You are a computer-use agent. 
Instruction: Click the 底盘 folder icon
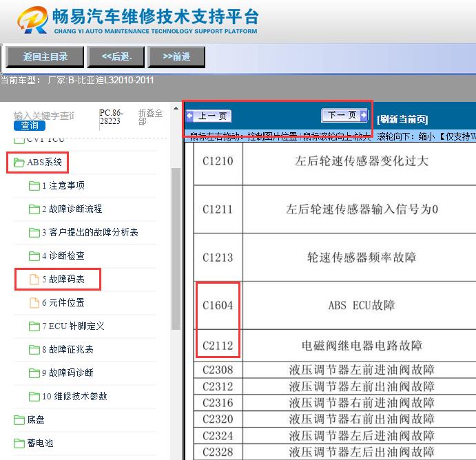click(19, 420)
